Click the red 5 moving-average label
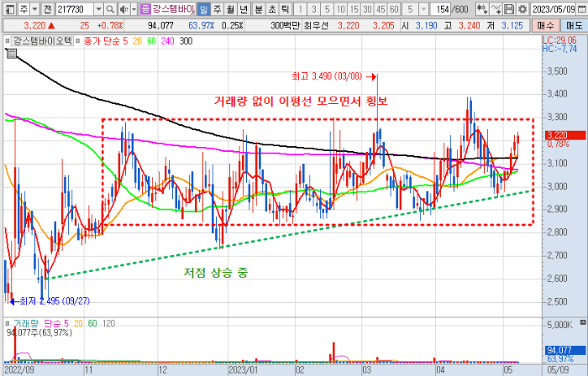The width and height of the screenshot is (588, 376). tap(126, 41)
